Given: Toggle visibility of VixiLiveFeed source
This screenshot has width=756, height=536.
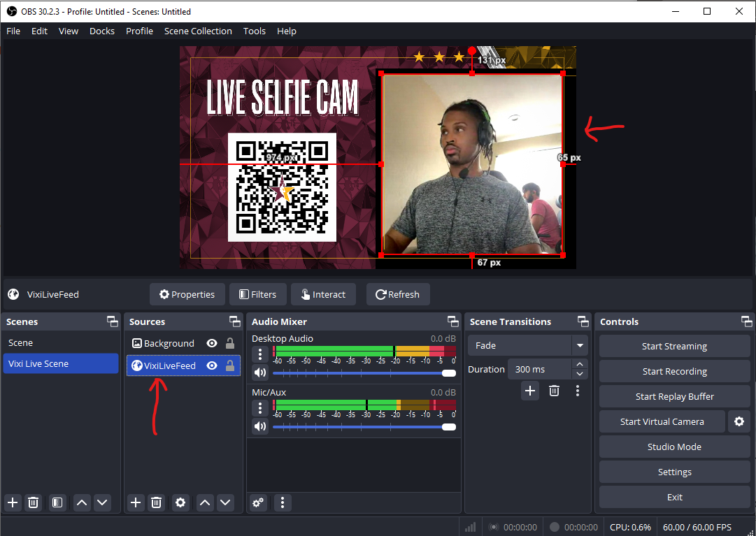Looking at the screenshot, I should pyautogui.click(x=212, y=365).
